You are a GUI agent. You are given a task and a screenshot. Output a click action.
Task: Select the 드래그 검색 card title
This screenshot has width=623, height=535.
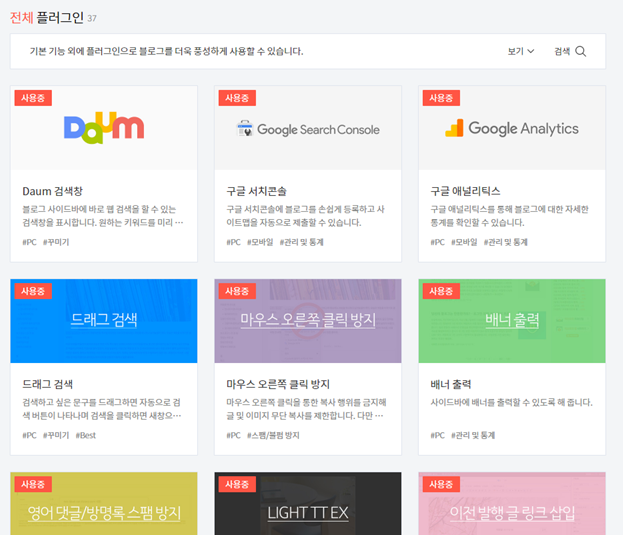tap(48, 384)
